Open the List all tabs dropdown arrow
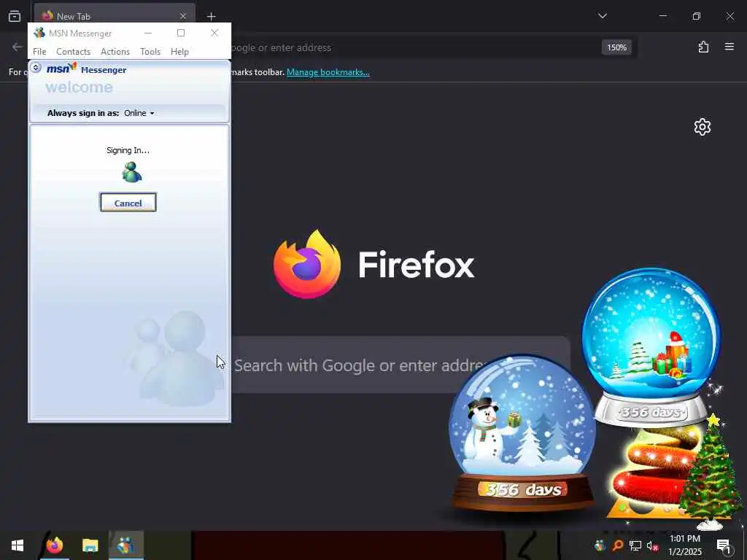 602,16
